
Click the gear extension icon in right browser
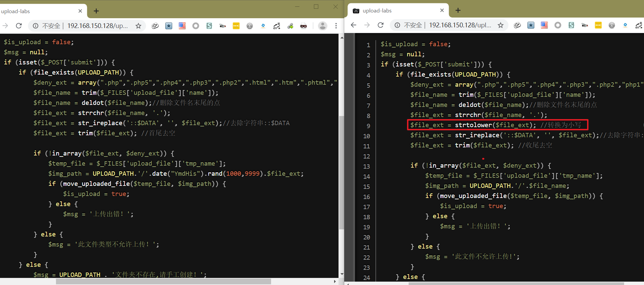pyautogui.click(x=612, y=25)
